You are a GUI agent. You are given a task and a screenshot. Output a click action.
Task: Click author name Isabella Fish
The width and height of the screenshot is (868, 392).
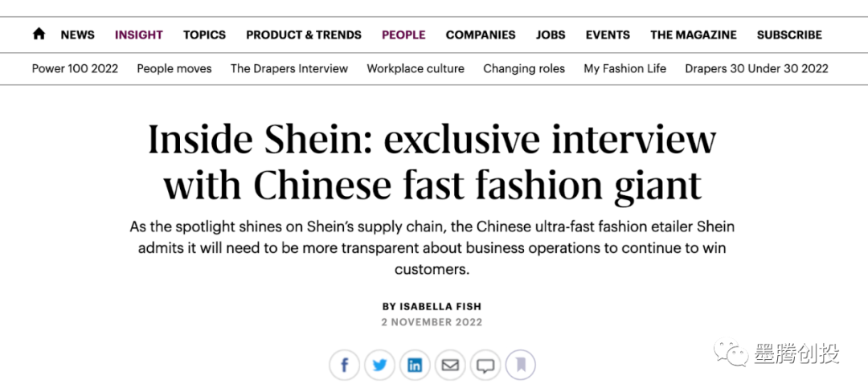coord(444,306)
